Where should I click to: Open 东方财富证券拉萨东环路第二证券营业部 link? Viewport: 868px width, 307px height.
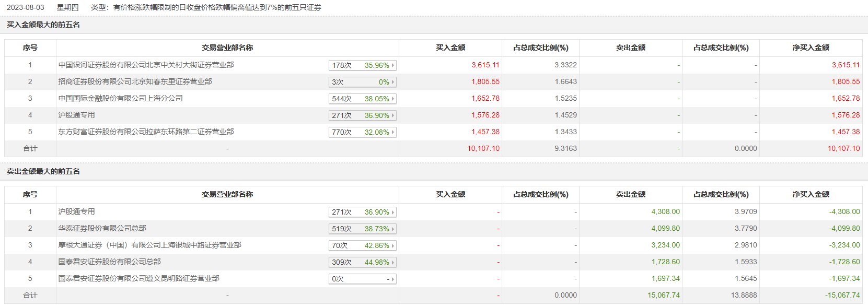[x=146, y=132]
